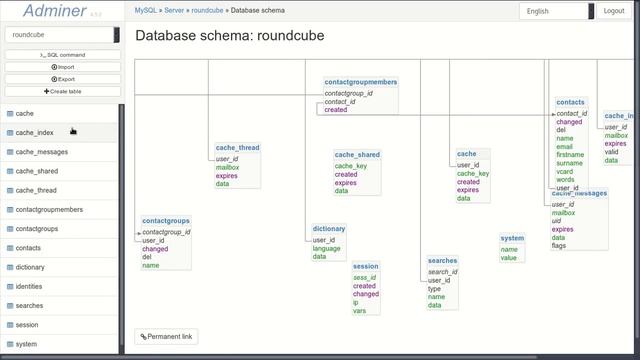Click cache_key field in cache_shared table
640x360 pixels.
point(351,166)
